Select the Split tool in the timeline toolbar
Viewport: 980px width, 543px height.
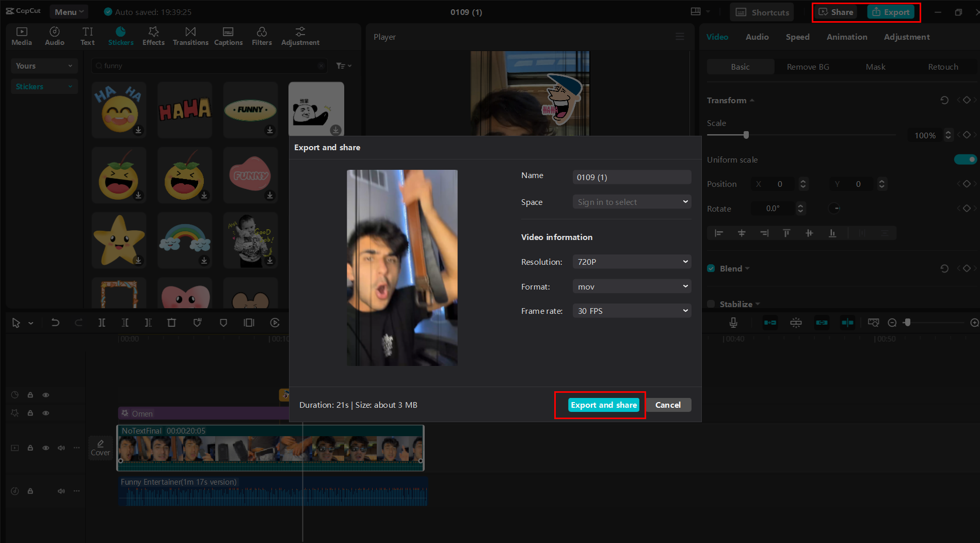(102, 322)
